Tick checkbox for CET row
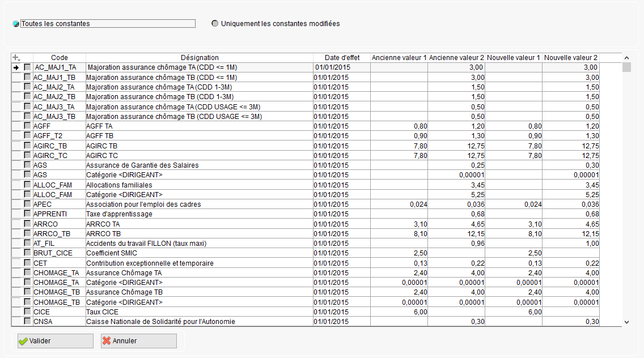 [x=27, y=263]
